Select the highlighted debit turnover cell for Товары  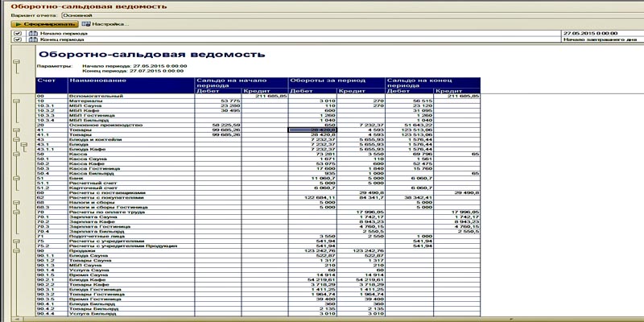(x=312, y=130)
